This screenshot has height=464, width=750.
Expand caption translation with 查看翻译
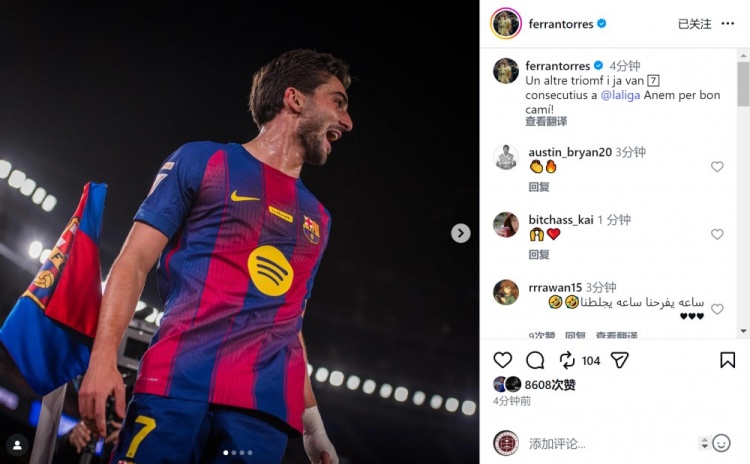tap(546, 122)
